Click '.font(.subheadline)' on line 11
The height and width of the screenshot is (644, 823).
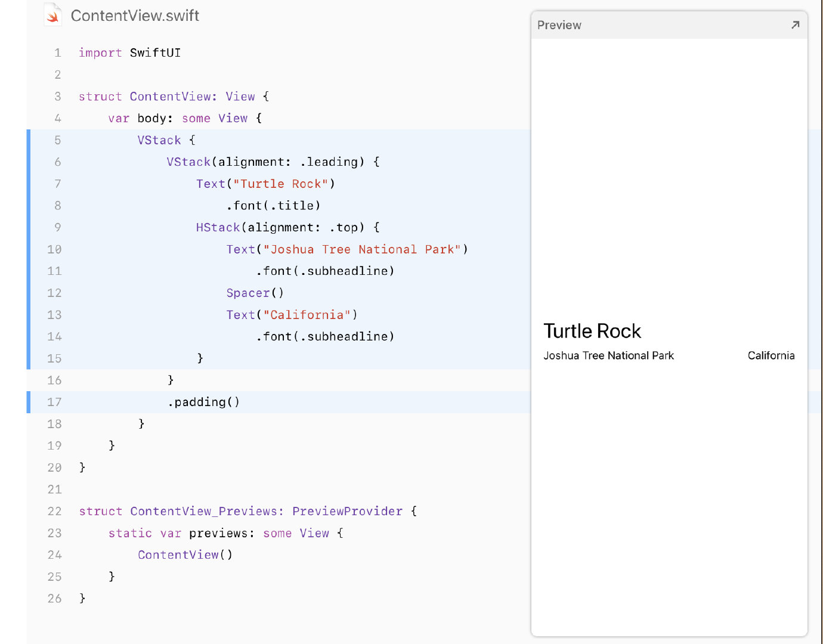(325, 271)
